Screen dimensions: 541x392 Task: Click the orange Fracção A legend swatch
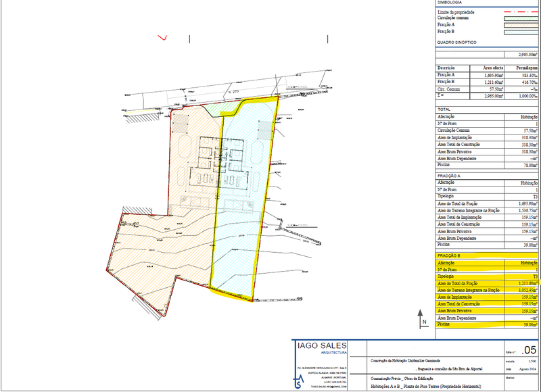tap(521, 24)
